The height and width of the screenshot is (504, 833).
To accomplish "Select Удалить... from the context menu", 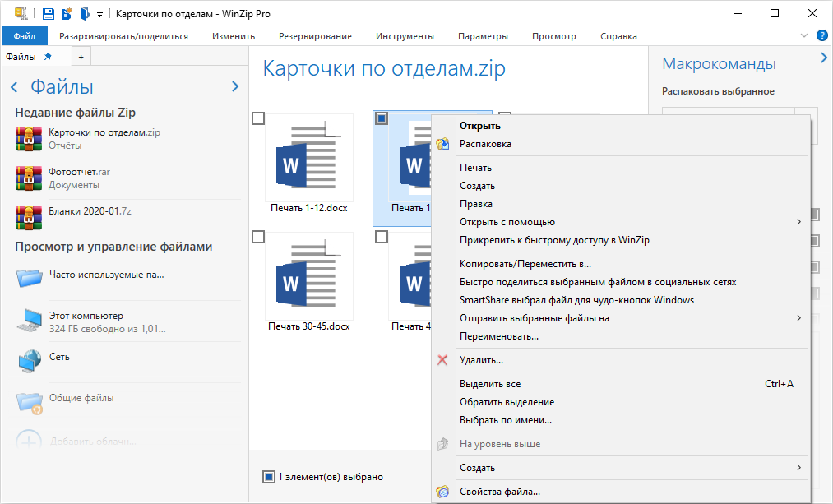I will point(481,360).
